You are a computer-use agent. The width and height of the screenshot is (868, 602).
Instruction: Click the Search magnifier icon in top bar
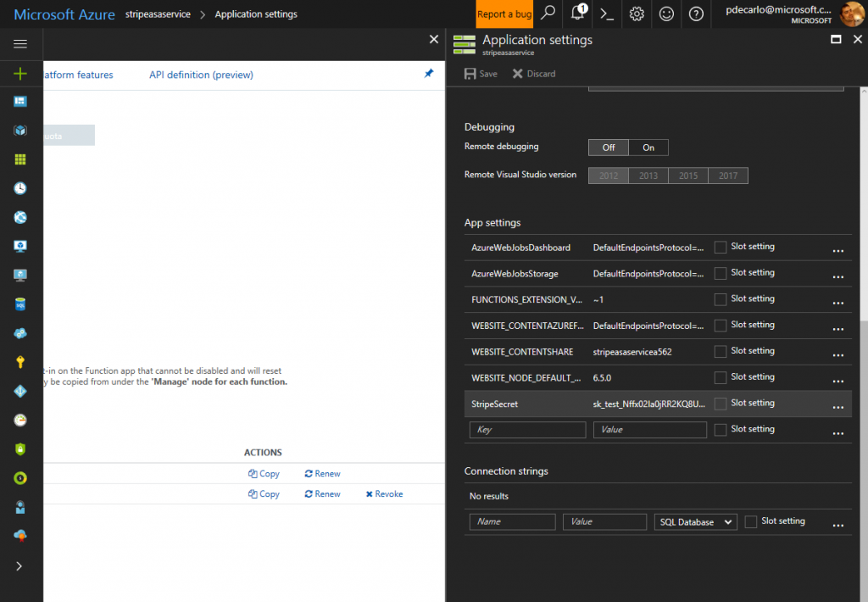coord(548,14)
